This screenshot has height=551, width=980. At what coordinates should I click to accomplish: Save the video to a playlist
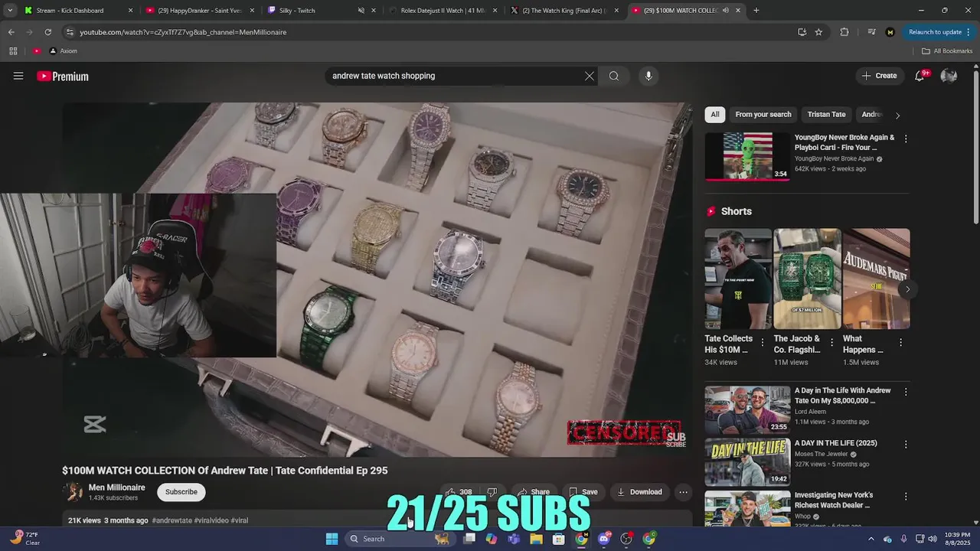click(583, 492)
